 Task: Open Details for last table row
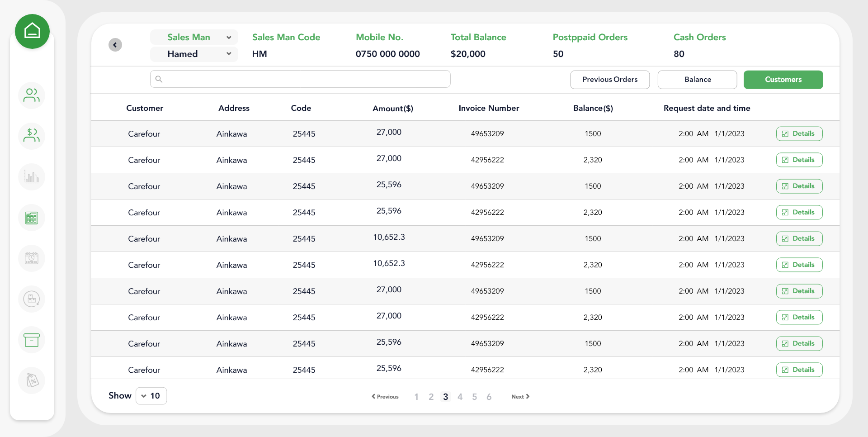[x=799, y=370]
